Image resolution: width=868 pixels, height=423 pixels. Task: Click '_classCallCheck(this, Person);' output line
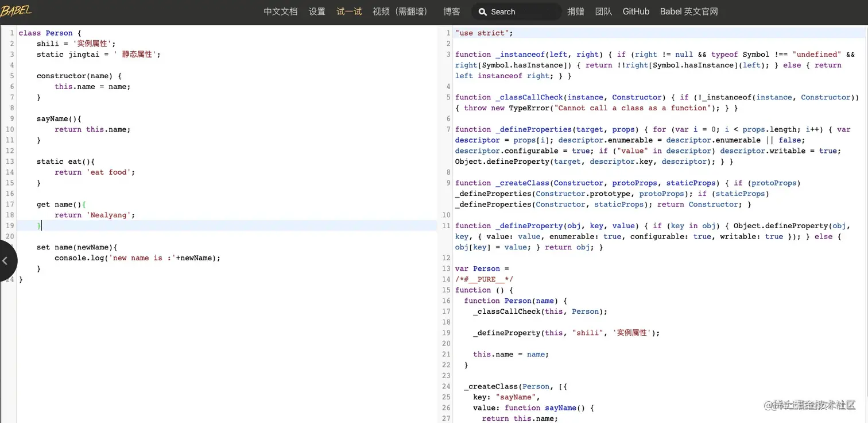(540, 312)
